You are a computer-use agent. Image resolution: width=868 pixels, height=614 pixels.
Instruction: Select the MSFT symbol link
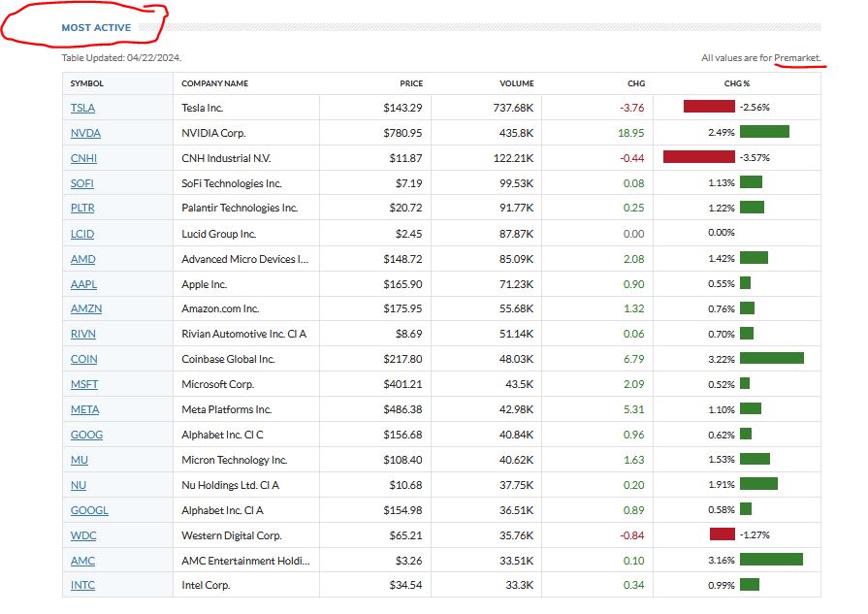pos(84,384)
